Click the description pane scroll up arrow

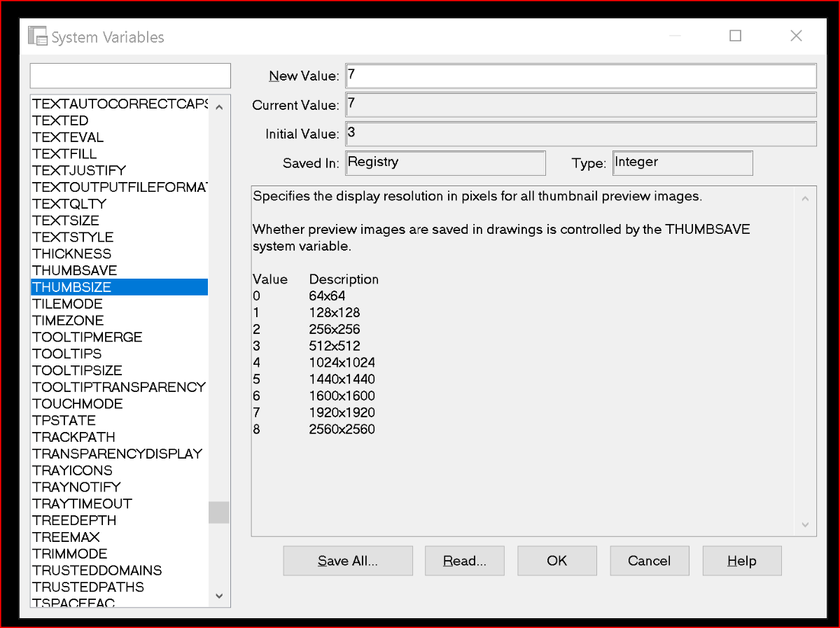[805, 200]
